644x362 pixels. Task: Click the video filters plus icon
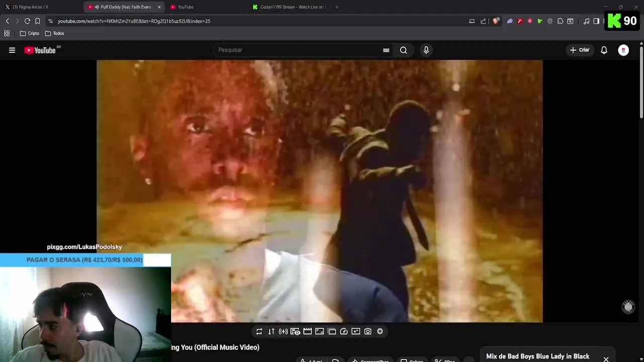[356, 331]
